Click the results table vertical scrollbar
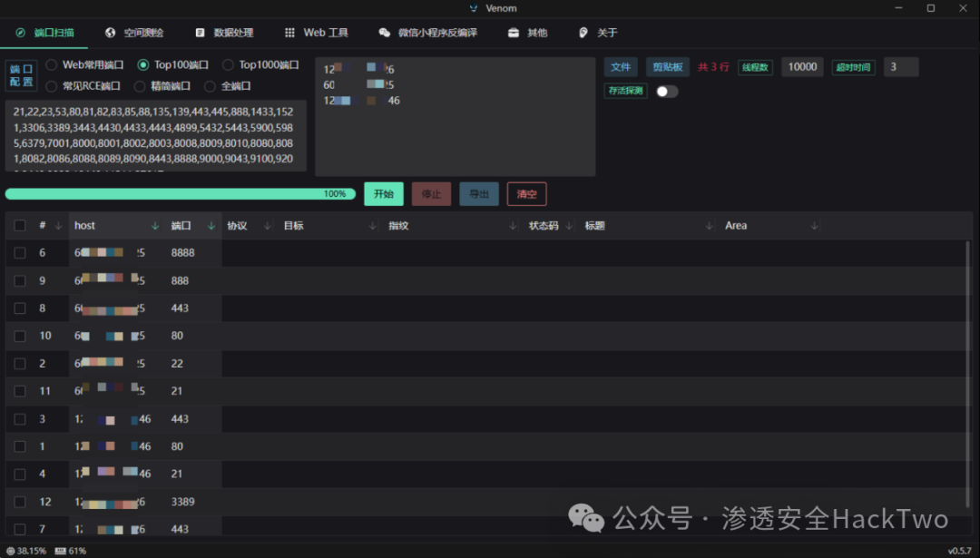Screen dimensions: 980x558 (967, 375)
